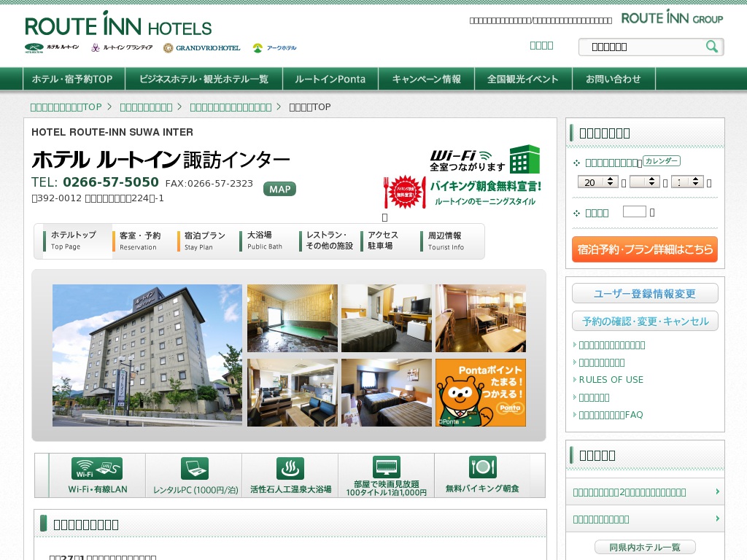This screenshot has height=560, width=747.
Task: Click the free buffet breakfast amenity icon
Action: pos(482,475)
